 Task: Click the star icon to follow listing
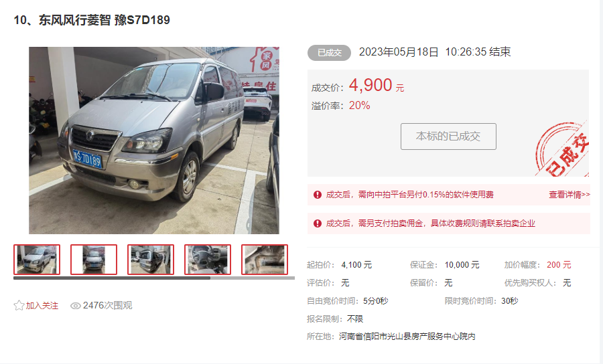(19, 306)
